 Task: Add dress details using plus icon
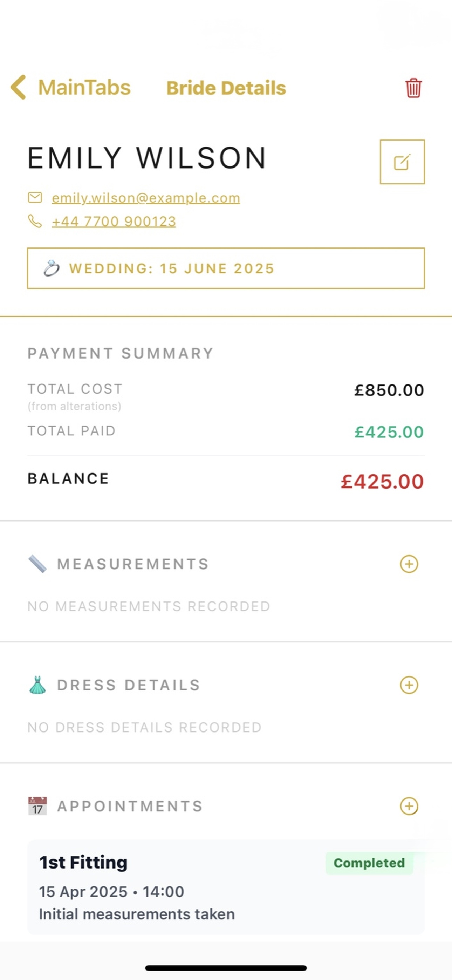(409, 685)
